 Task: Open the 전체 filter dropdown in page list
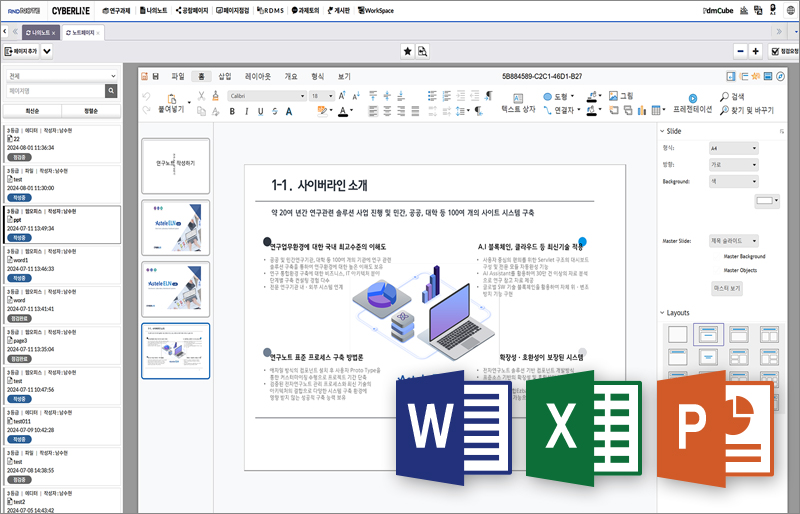pos(62,76)
